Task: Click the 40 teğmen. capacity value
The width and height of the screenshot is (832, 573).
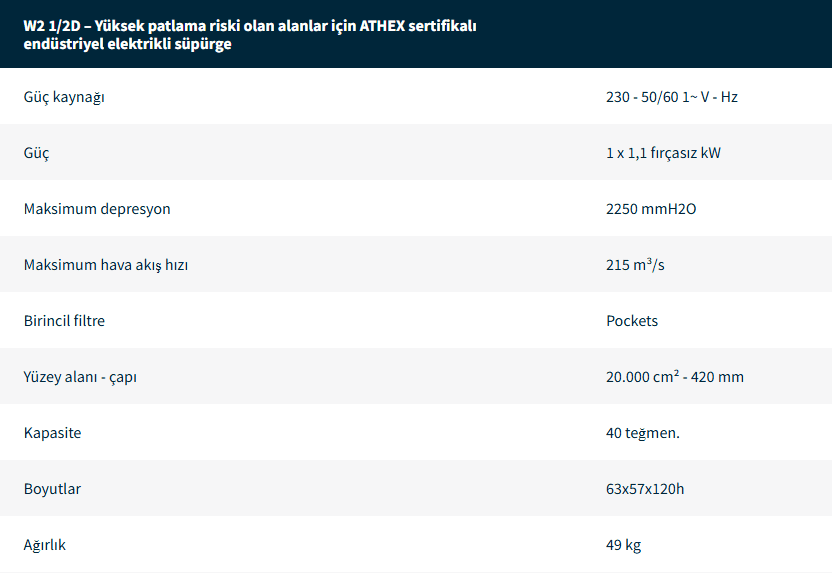Action: click(x=643, y=433)
